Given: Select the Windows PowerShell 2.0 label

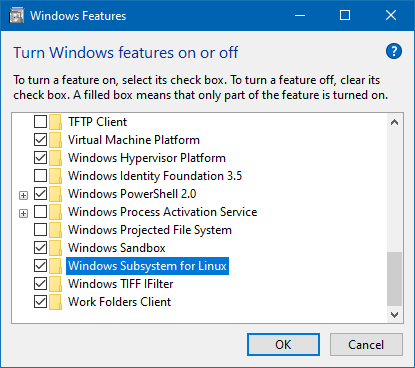Looking at the screenshot, I should pyautogui.click(x=132, y=194).
